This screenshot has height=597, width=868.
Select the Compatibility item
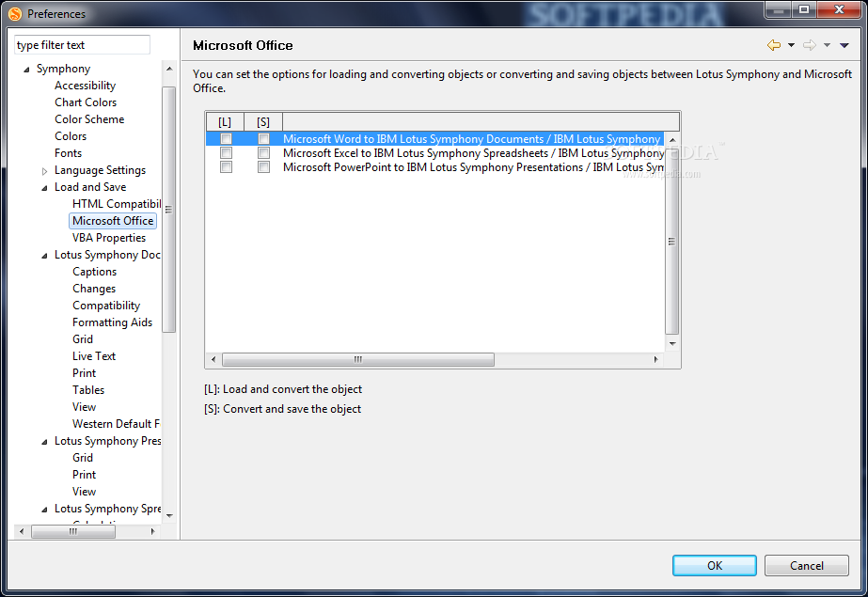point(105,306)
